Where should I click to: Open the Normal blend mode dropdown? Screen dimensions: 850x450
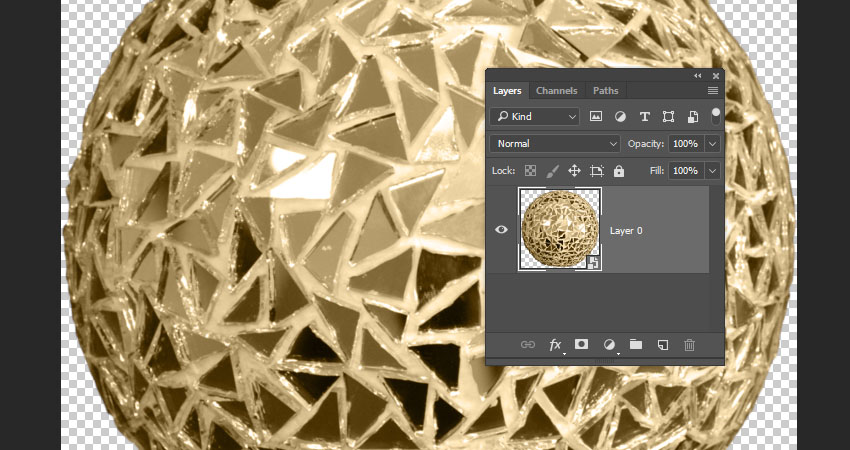point(555,144)
